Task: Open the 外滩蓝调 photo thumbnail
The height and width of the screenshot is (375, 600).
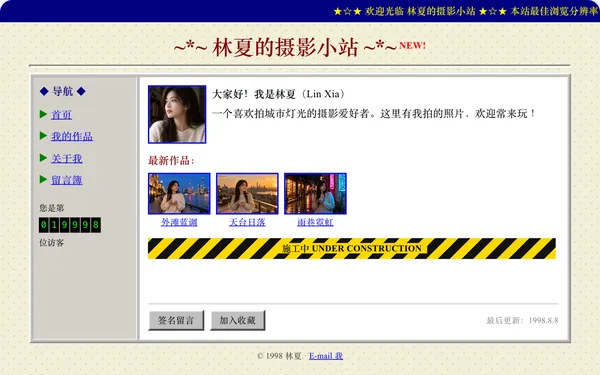Action: point(179,194)
